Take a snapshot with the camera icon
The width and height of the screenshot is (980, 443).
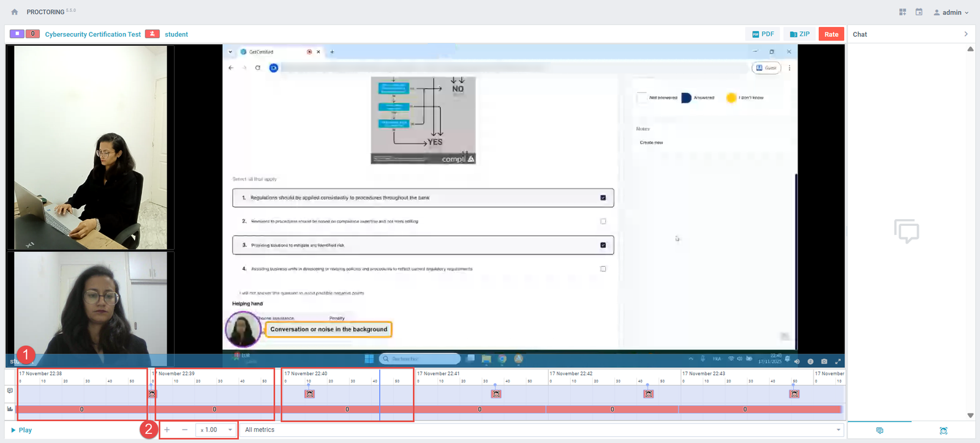click(824, 362)
